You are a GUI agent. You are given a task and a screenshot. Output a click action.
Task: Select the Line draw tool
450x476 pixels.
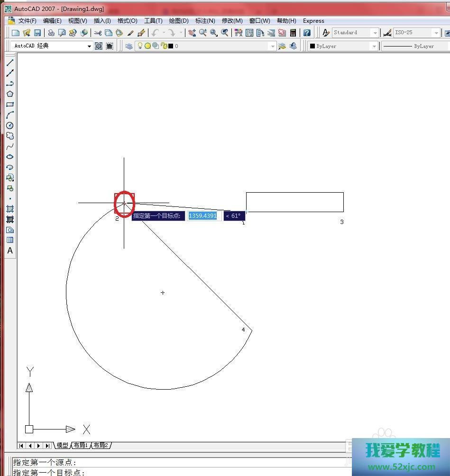click(x=10, y=63)
